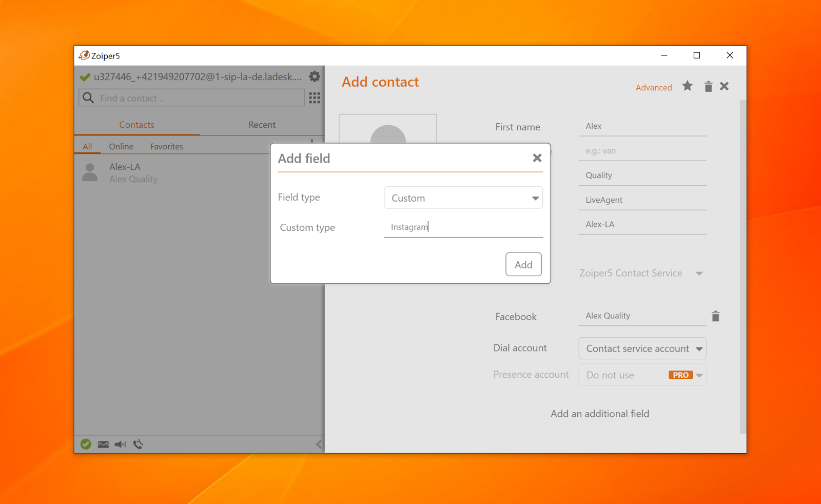Expand the Field type Custom dropdown
Image resolution: width=821 pixels, height=504 pixels.
tap(463, 198)
